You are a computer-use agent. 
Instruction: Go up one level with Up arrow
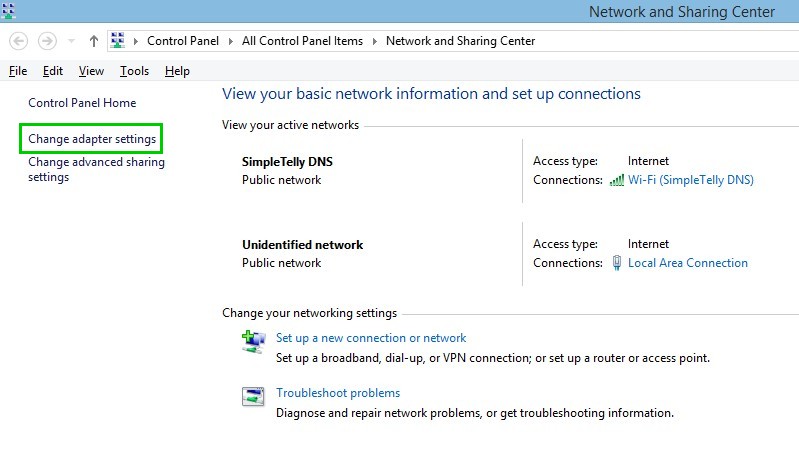pyautogui.click(x=93, y=41)
